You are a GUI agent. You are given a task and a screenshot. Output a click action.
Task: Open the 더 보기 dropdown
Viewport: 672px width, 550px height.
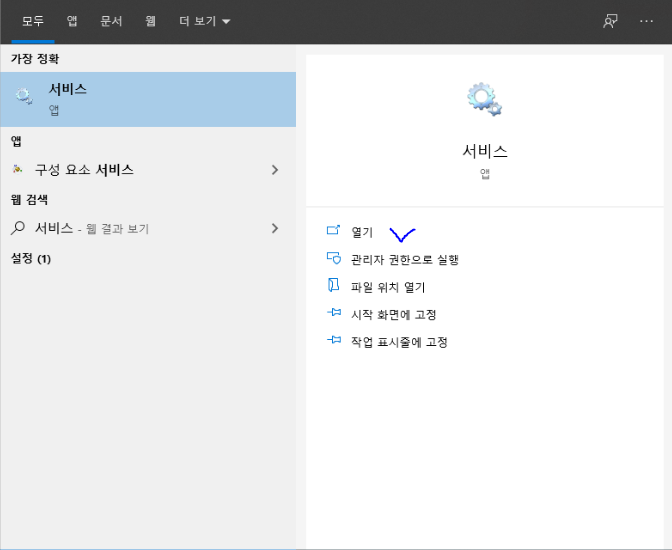204,21
